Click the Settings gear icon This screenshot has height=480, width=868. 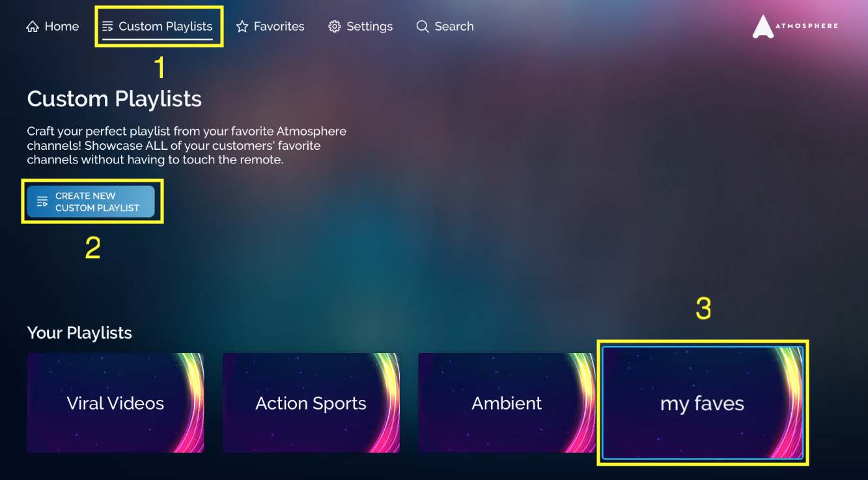pyautogui.click(x=335, y=27)
